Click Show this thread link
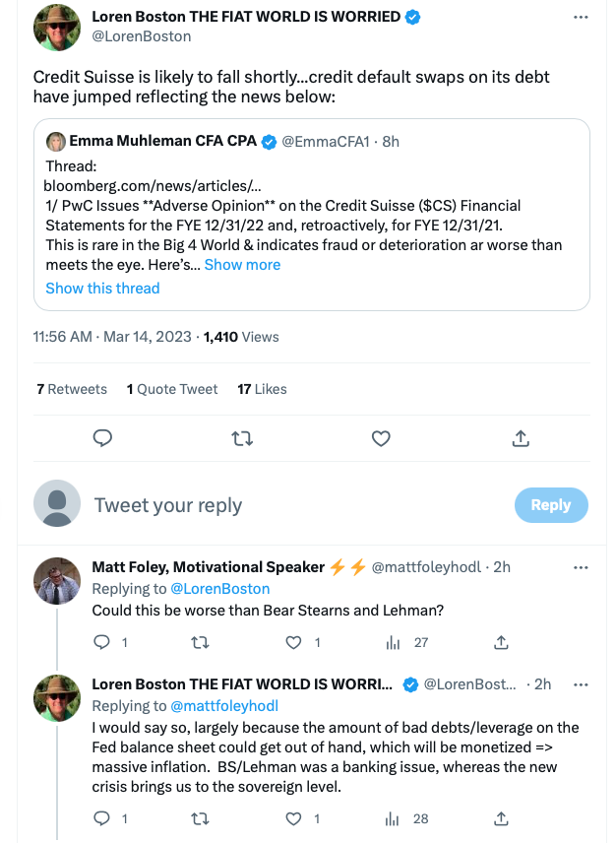This screenshot has width=616, height=843. [x=102, y=289]
